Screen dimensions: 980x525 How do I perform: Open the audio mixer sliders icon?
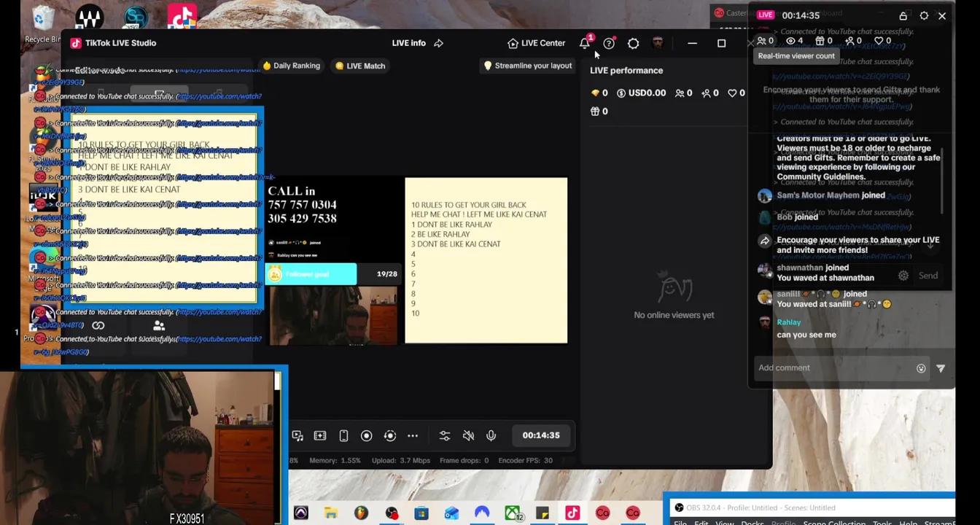coord(445,435)
